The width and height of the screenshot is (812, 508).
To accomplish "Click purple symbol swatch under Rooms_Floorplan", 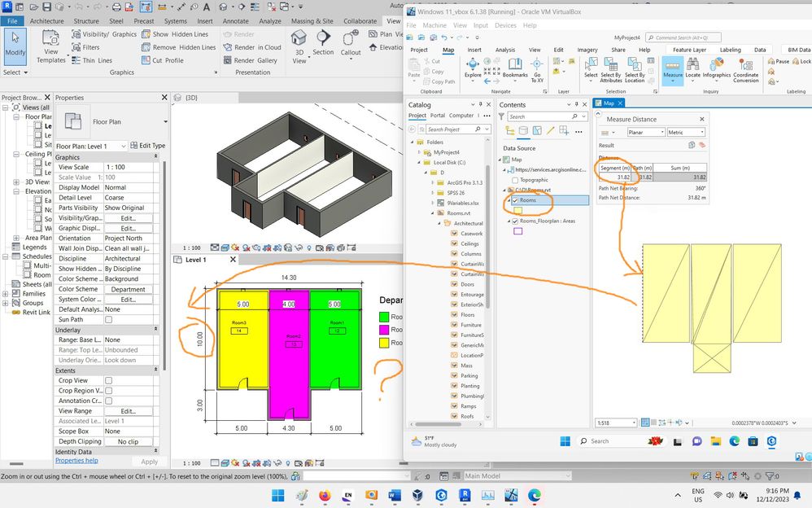I will pos(517,231).
